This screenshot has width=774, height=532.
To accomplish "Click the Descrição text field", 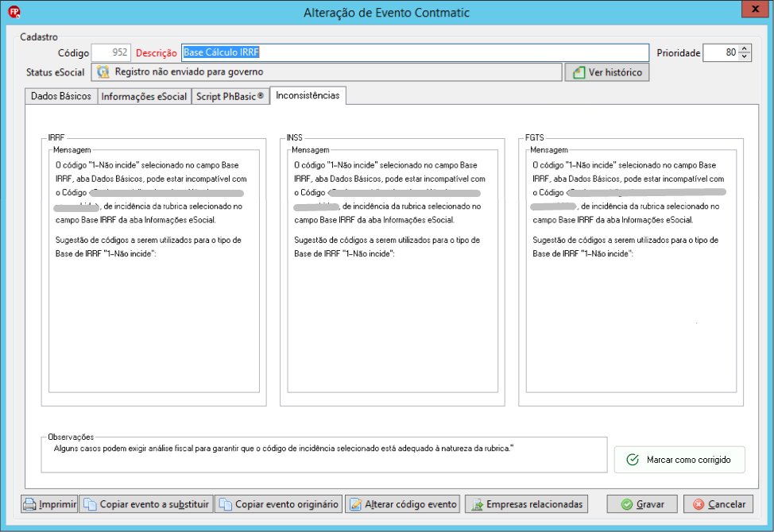I will pos(415,52).
